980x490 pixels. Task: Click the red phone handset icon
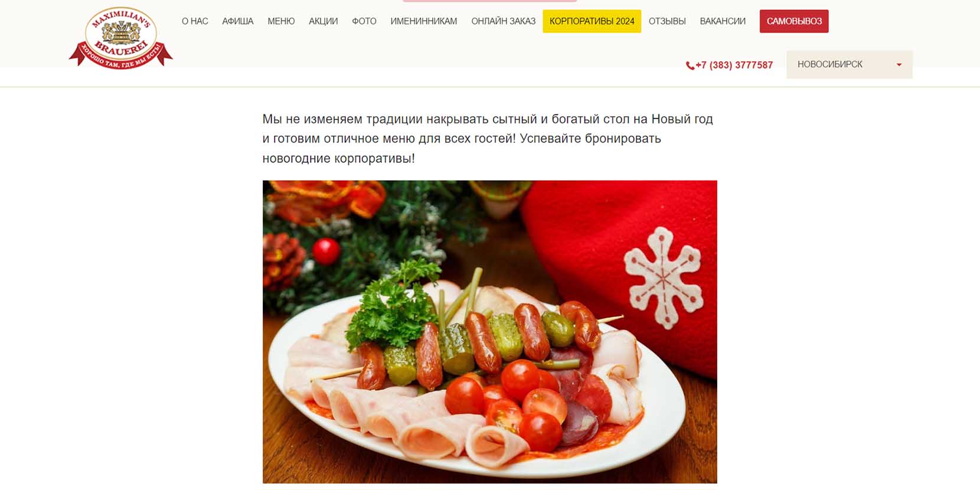point(690,66)
